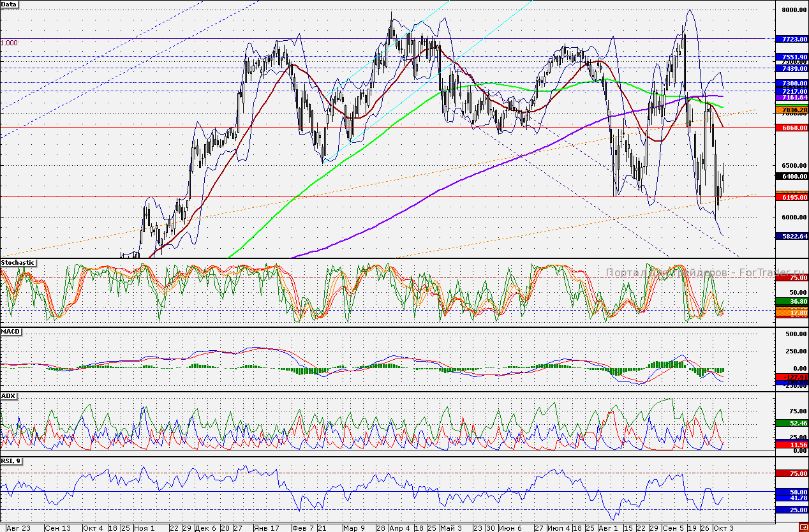Click the orange 17.00 Stochastic value tag
The width and height of the screenshot is (809, 532).
[791, 313]
